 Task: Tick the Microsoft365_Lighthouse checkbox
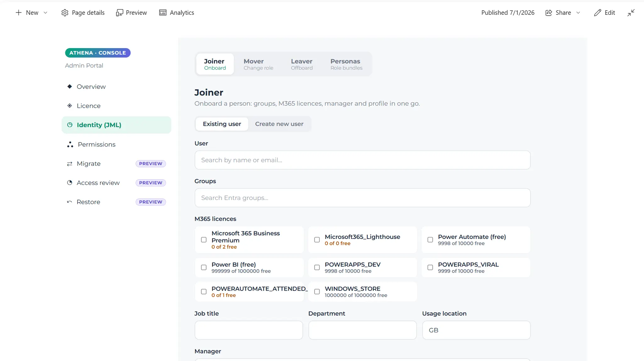tap(317, 240)
